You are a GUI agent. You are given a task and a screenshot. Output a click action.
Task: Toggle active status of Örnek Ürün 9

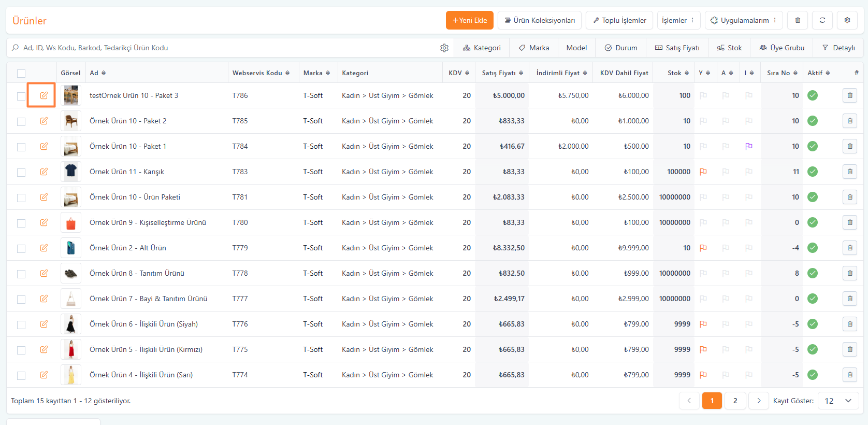pos(812,222)
